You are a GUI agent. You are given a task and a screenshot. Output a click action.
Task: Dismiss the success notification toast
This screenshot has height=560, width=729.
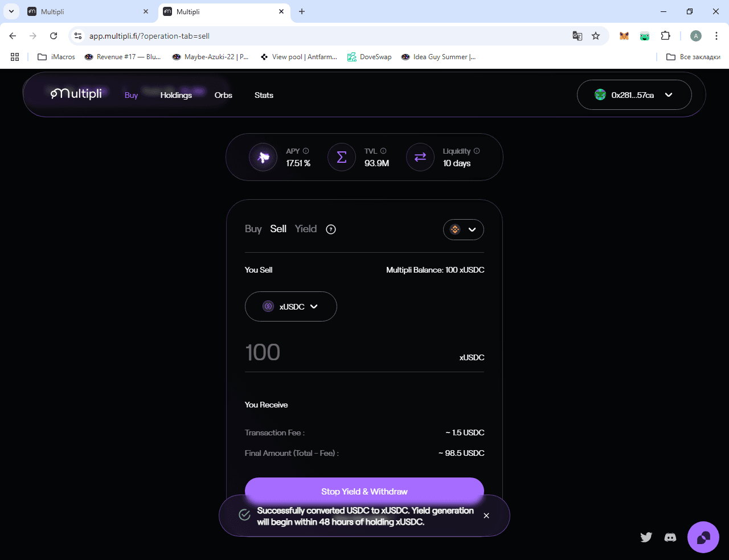(486, 516)
